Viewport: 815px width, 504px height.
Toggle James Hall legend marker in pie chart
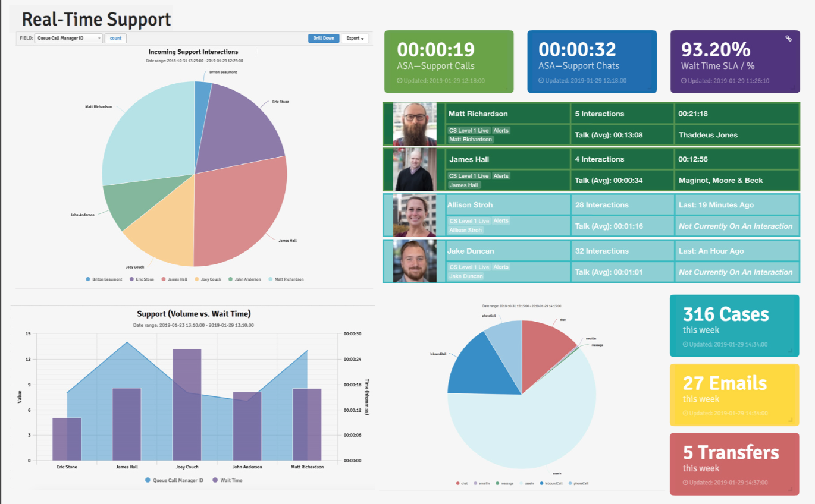click(x=163, y=279)
